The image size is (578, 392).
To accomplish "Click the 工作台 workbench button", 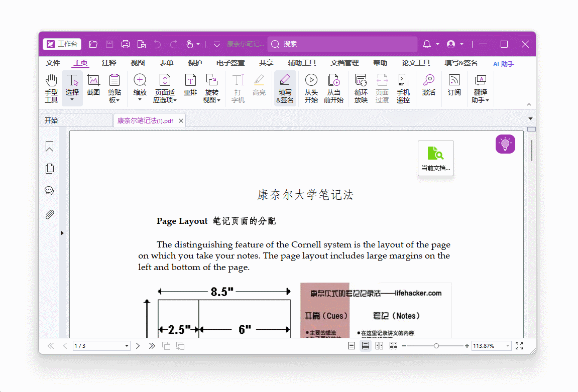I will click(62, 44).
